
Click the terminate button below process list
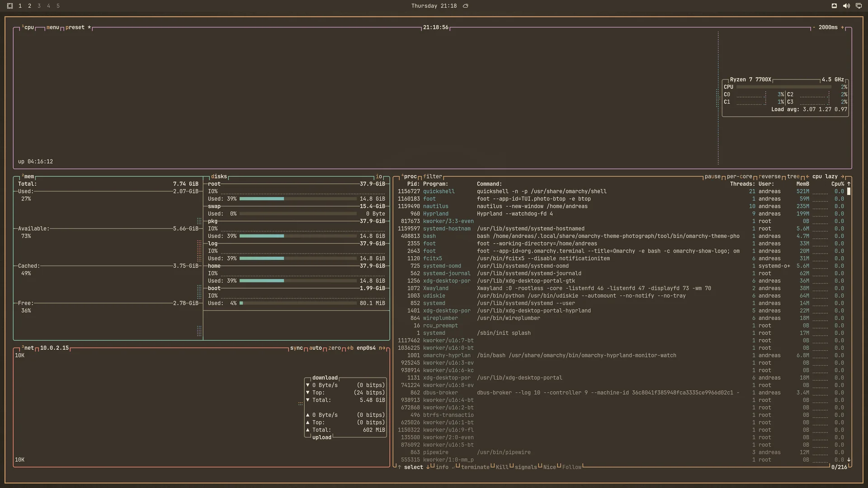click(x=475, y=467)
